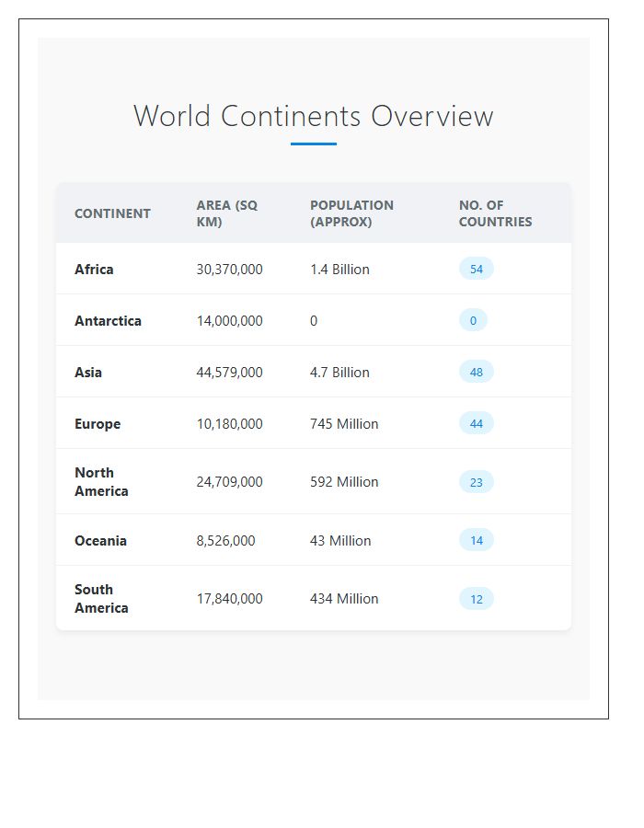The width and height of the screenshot is (644, 828).
Task: Select the Oceania row name
Action: [x=101, y=541]
